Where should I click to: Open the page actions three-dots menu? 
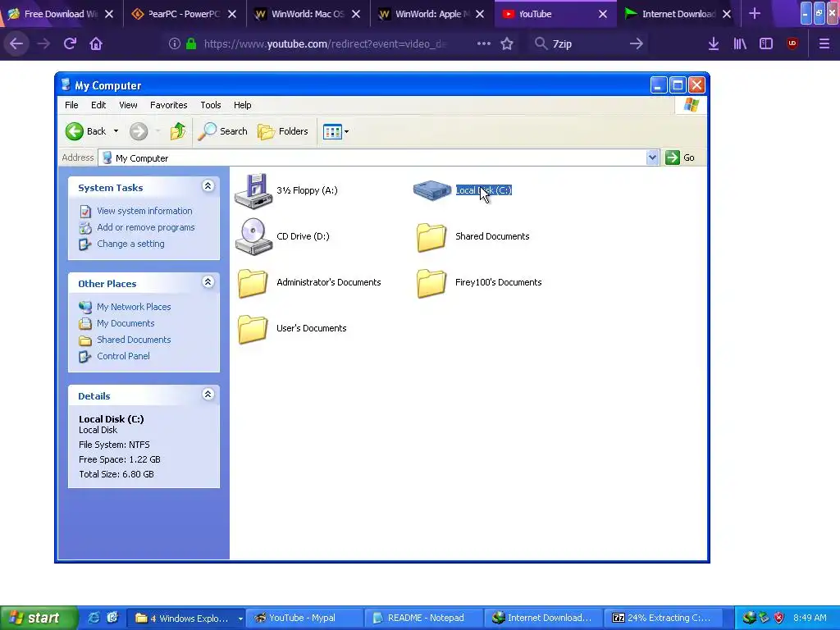(x=484, y=43)
